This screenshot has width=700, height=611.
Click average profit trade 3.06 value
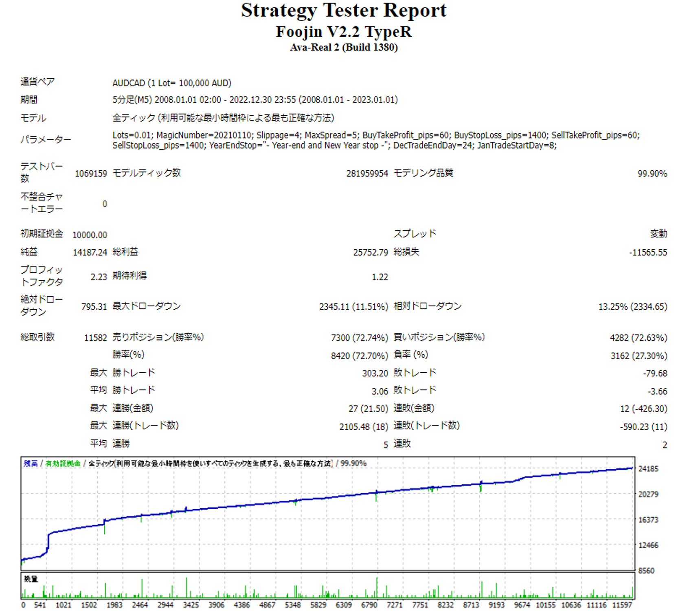pyautogui.click(x=380, y=391)
